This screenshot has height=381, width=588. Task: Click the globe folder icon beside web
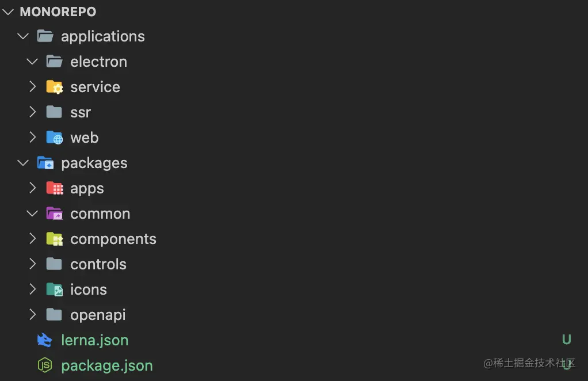coord(55,138)
